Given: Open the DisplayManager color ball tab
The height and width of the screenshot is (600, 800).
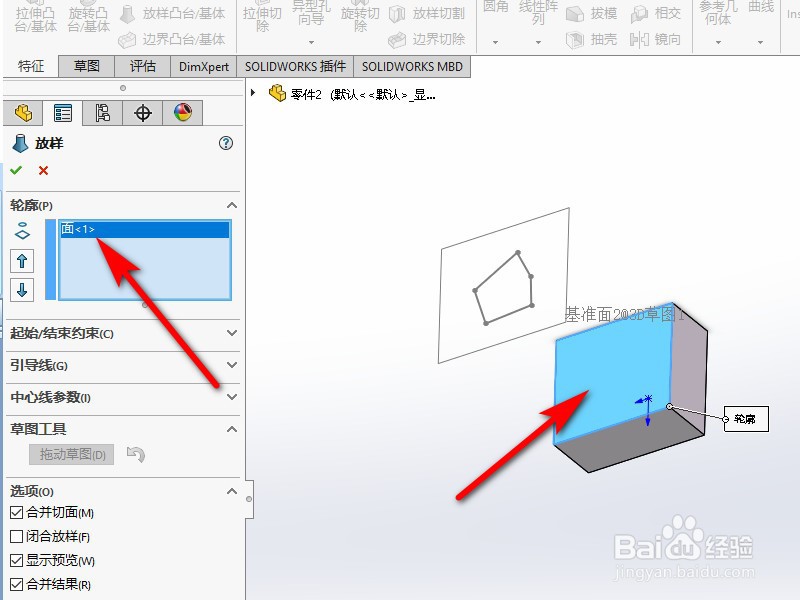Looking at the screenshot, I should coord(183,112).
